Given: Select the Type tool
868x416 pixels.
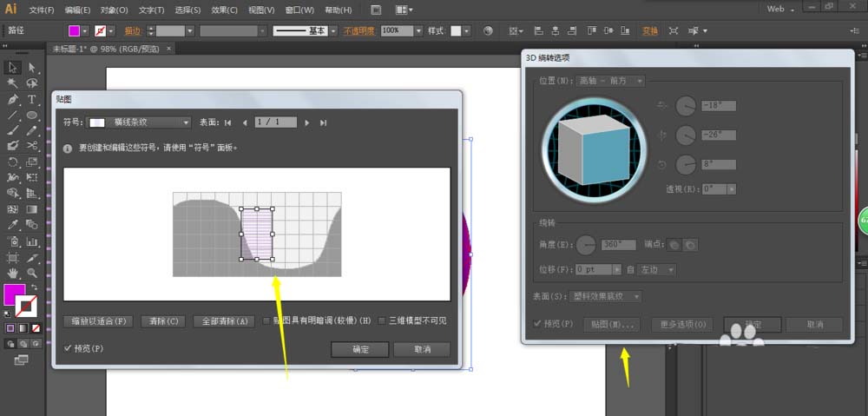Looking at the screenshot, I should [32, 99].
